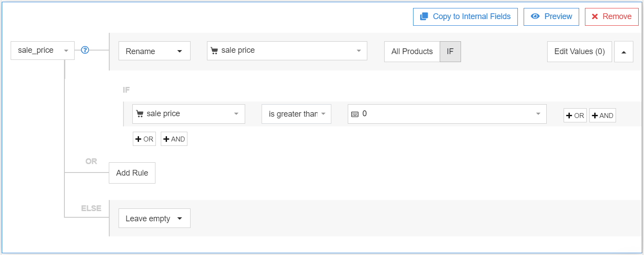Open the sale price source field dropdown

pyautogui.click(x=287, y=51)
